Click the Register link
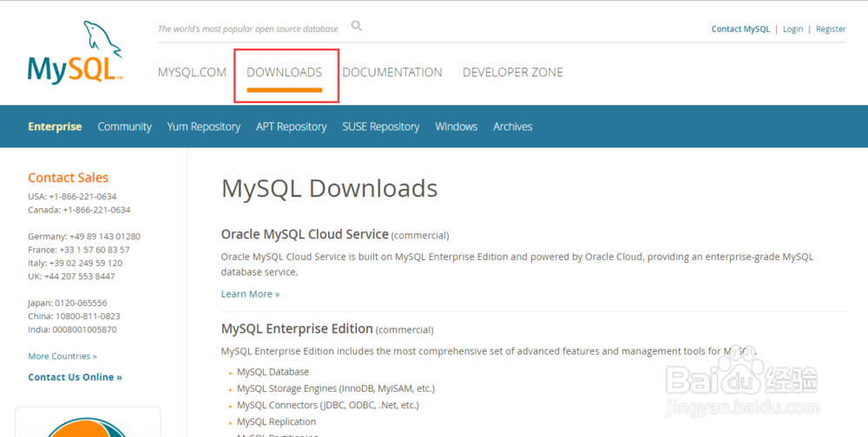Viewport: 868px width, 437px height. (x=831, y=29)
